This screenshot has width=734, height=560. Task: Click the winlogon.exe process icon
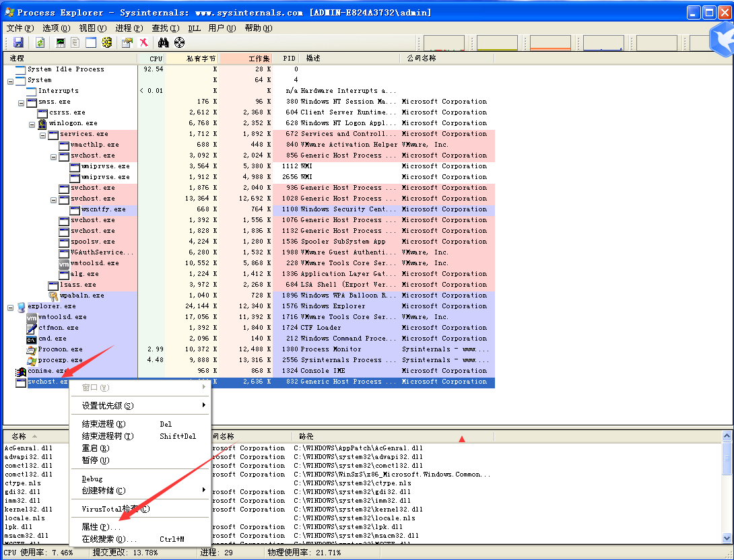[42, 123]
